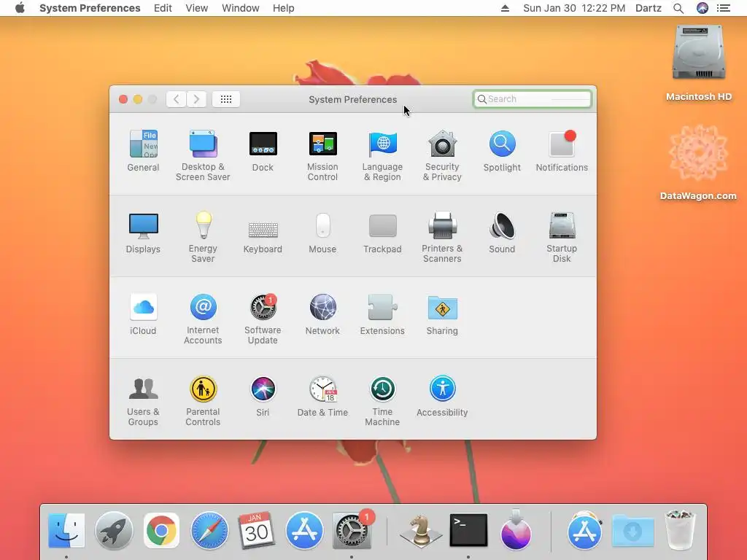This screenshot has height=560, width=747.
Task: Open Spotlight search from menu bar
Action: (x=678, y=8)
